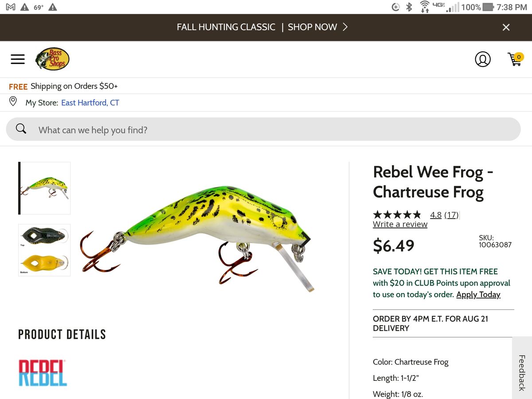The width and height of the screenshot is (532, 399).
Task: Dismiss the Fall Hunting Classic banner
Action: pyautogui.click(x=506, y=27)
